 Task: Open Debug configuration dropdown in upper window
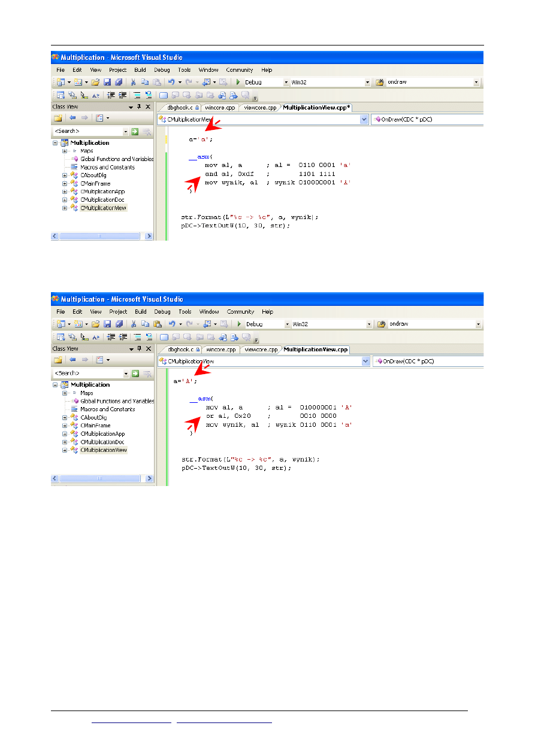(286, 82)
